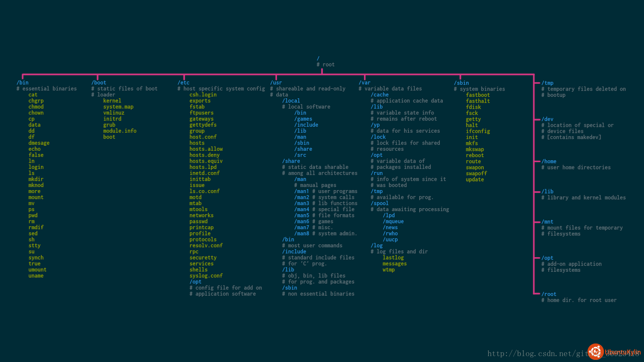
Task: Select 'kernel' under the loader comment
Action: tap(112, 101)
